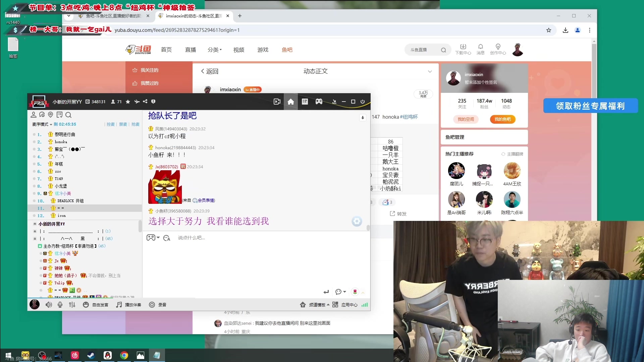Open the Steam icon in the taskbar
Viewport: 644px width, 362px height.
click(91, 355)
